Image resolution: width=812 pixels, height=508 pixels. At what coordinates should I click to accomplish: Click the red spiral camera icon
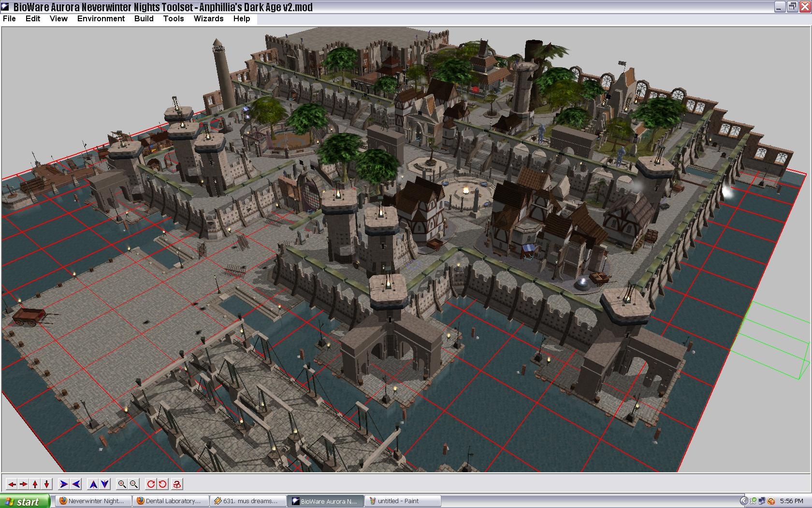177,484
